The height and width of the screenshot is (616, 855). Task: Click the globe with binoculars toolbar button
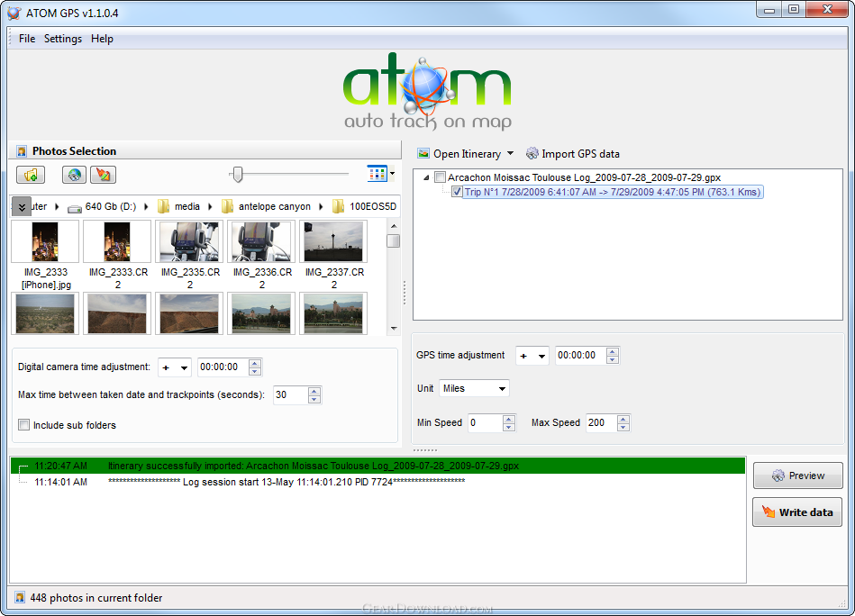point(74,175)
